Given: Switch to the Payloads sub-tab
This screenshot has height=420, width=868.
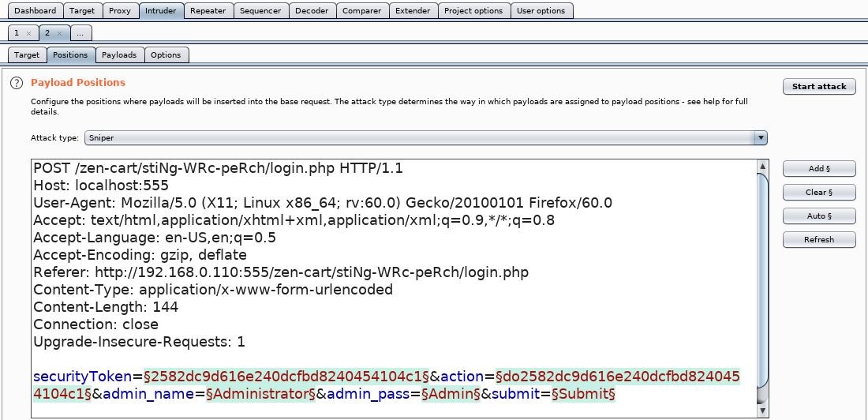Looking at the screenshot, I should click(119, 55).
